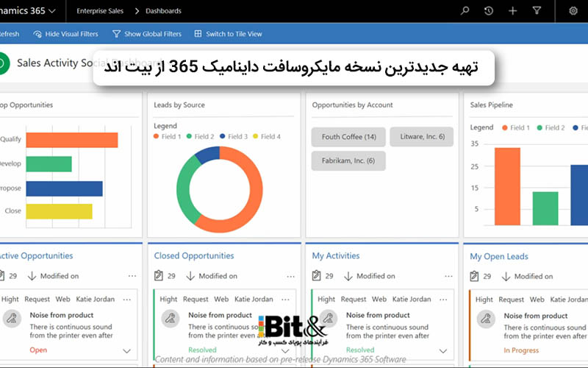The width and height of the screenshot is (588, 368).
Task: Toggle Field 3 in Leads by Source legend
Action: [x=234, y=136]
